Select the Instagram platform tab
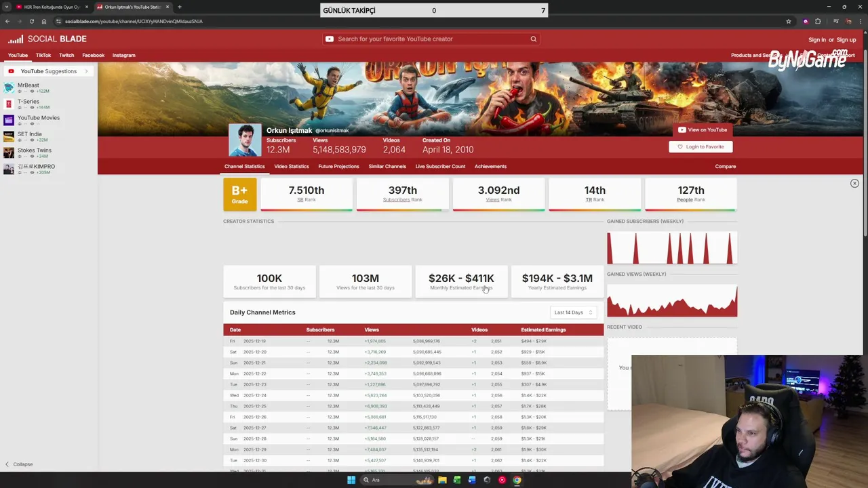868x488 pixels. pos(124,55)
